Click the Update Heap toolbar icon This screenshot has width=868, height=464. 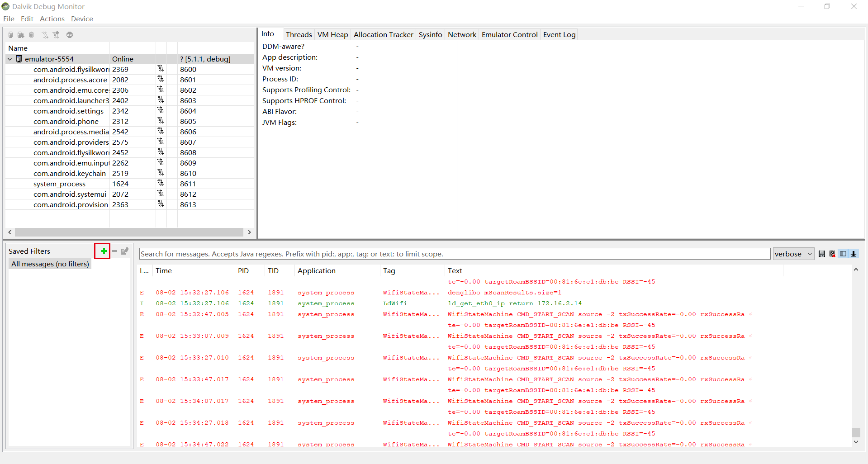(11, 35)
